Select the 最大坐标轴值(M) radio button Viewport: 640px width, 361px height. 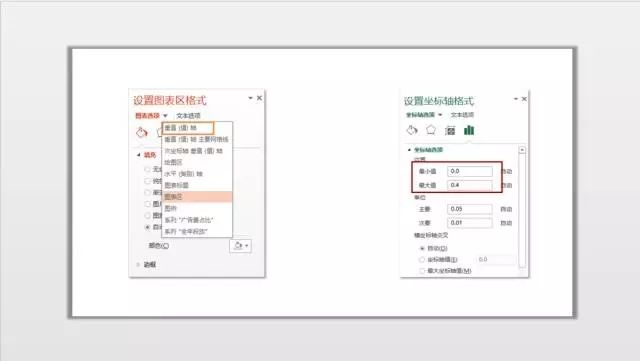point(422,270)
